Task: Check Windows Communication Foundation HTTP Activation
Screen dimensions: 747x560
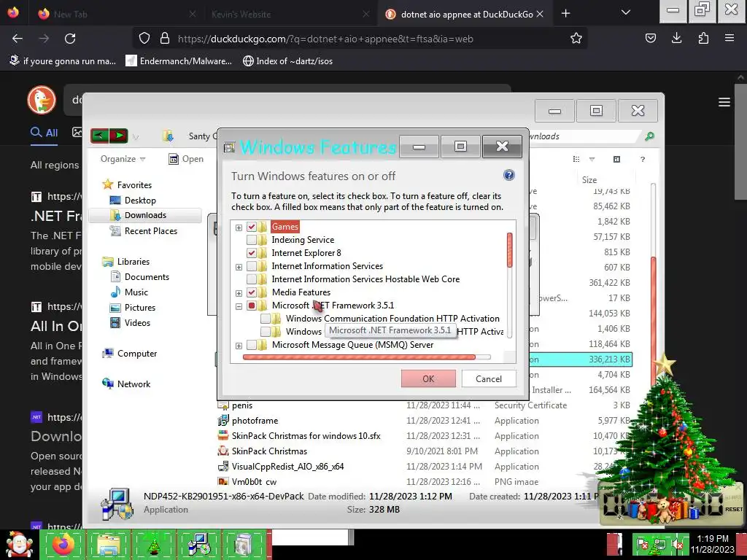Action: [266, 319]
